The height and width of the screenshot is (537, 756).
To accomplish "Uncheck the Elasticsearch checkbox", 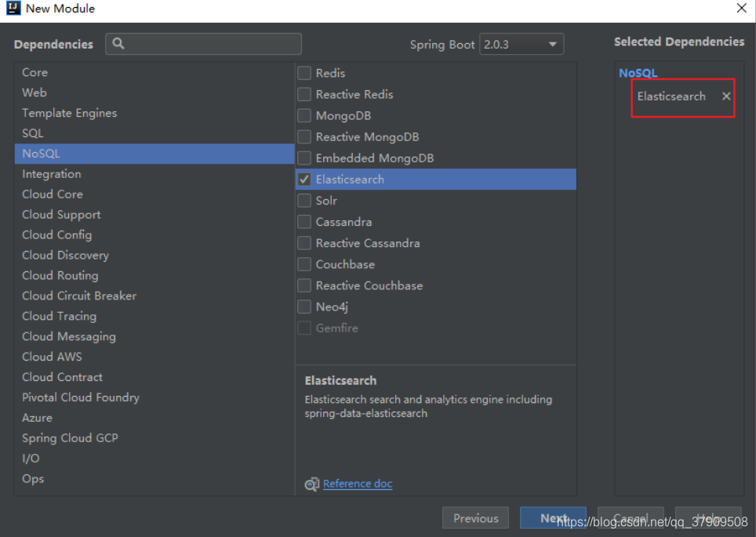I will pyautogui.click(x=304, y=180).
